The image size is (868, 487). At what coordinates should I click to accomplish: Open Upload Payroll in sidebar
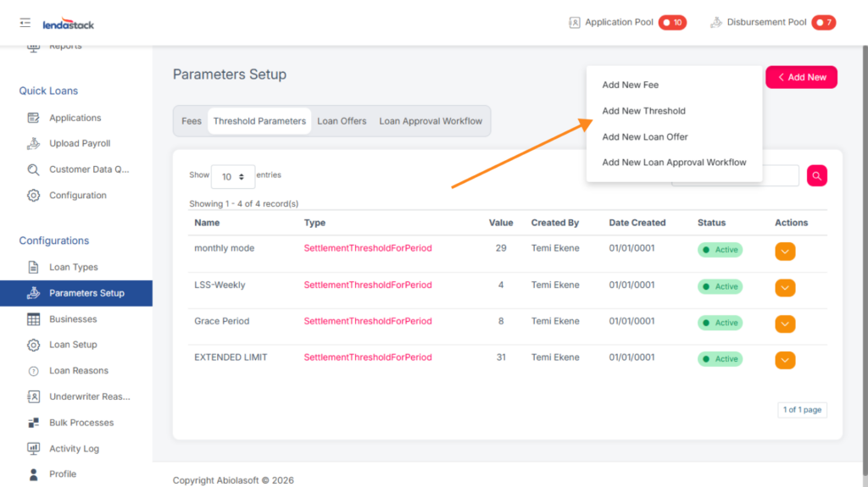79,143
